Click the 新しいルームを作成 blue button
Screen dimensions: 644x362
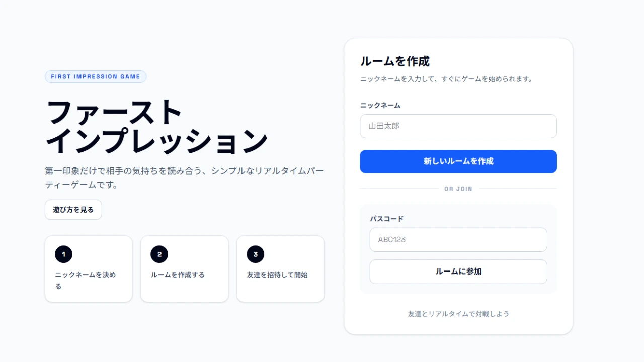tap(458, 161)
